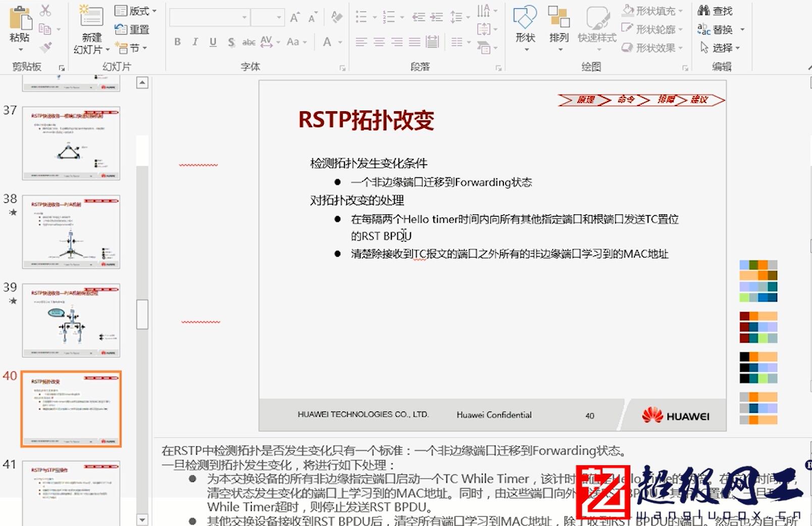Screen dimensions: 812x526
Task: Select slide 38 thumbnail
Action: click(x=71, y=231)
